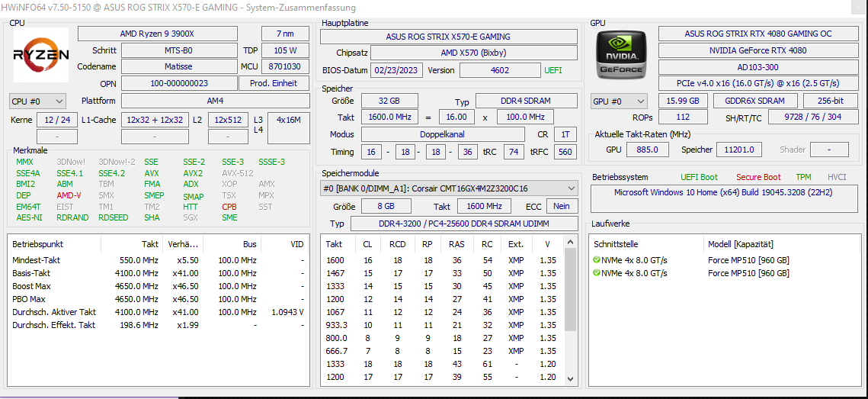The width and height of the screenshot is (868, 399).
Task: Click the NVIDIA GeForce logo image
Action: (x=620, y=54)
